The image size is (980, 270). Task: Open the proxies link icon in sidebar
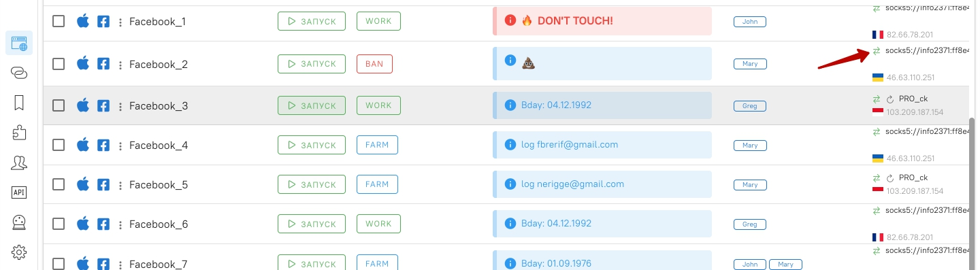(x=19, y=73)
